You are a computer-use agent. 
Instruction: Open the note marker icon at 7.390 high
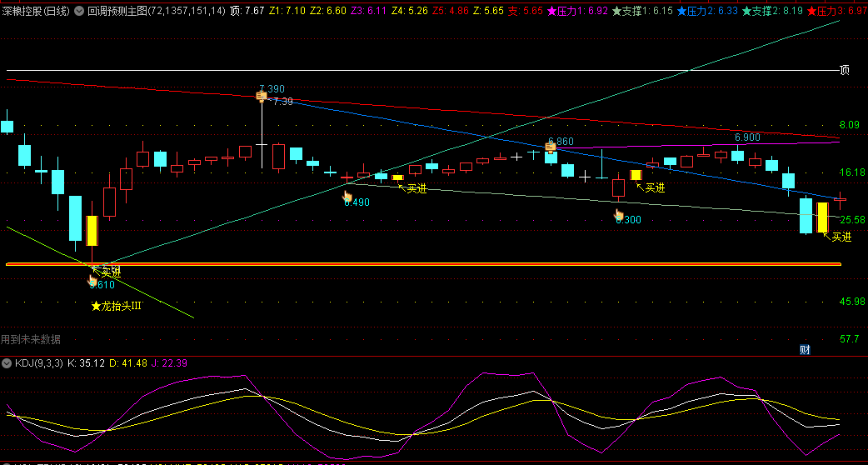pos(262,97)
